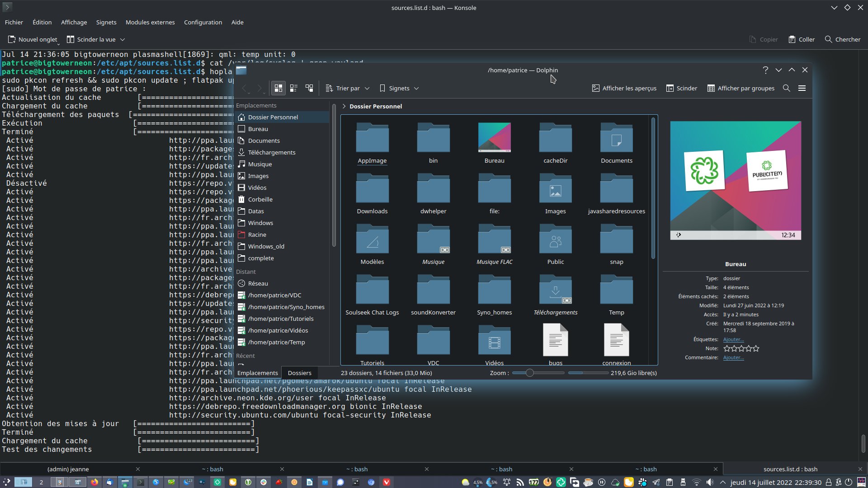The height and width of the screenshot is (488, 868).
Task: Switch to the Dossiers panel tab
Action: coord(299,373)
